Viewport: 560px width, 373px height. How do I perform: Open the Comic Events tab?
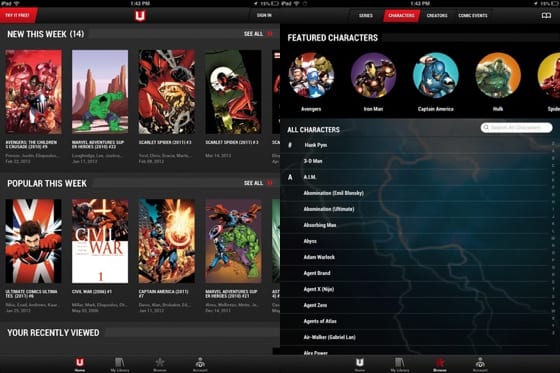click(x=473, y=16)
